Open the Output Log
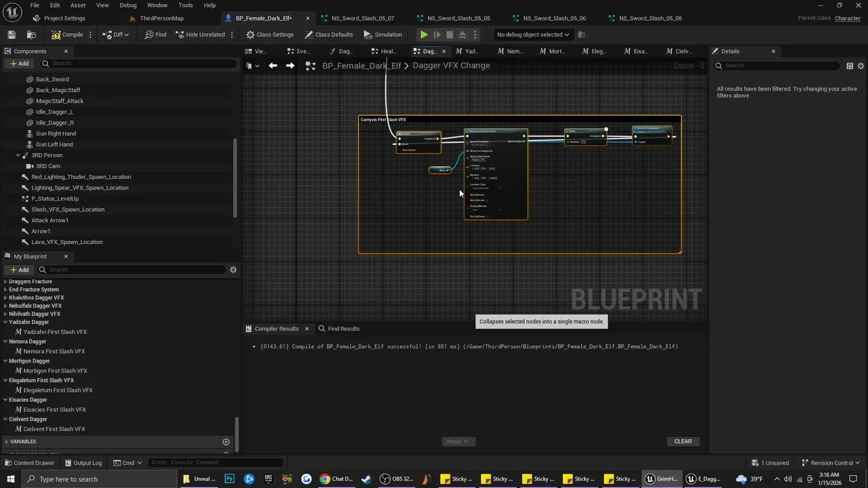The width and height of the screenshot is (868, 488). click(83, 463)
